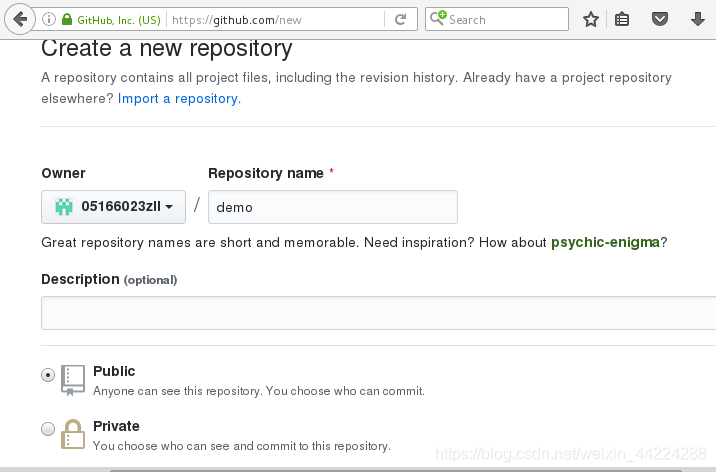Open the Owner dropdown 05166023zll

pos(113,207)
